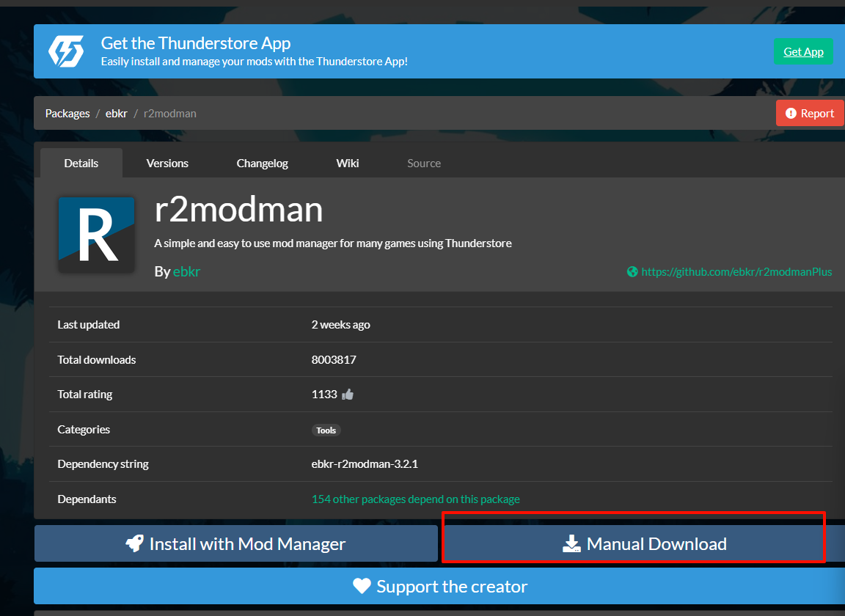The height and width of the screenshot is (616, 845).
Task: Click the exclamation icon in Report button
Action: (x=791, y=113)
